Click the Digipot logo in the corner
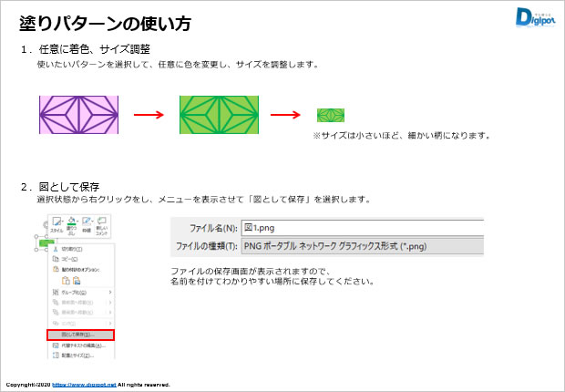Image resolution: width=565 pixels, height=392 pixels. pyautogui.click(x=536, y=17)
